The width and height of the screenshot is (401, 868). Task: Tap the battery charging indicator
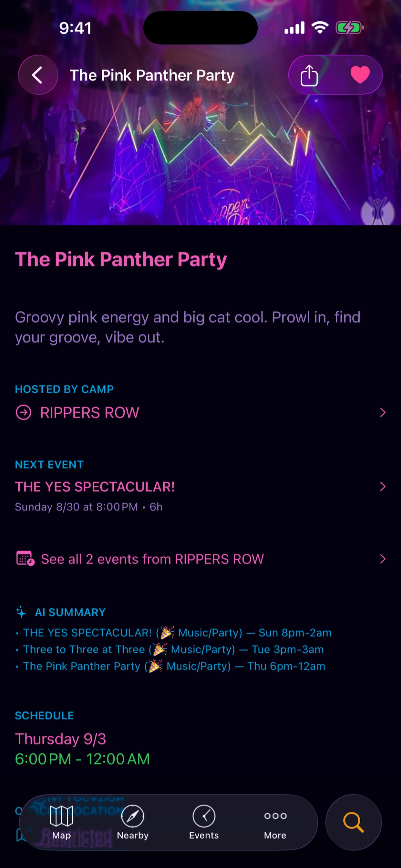[x=349, y=28]
